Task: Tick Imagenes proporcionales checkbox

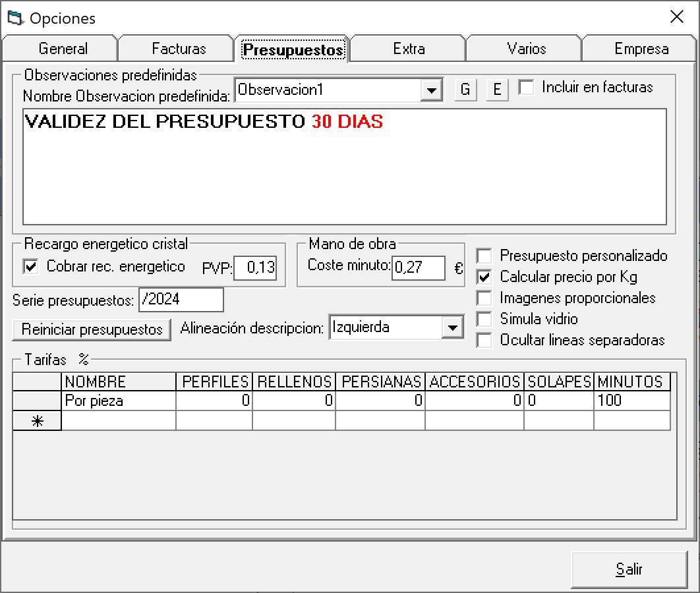Action: tap(484, 298)
